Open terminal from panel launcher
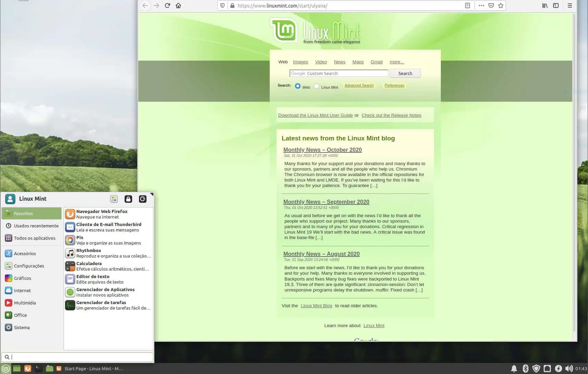The image size is (588, 374). tap(39, 369)
